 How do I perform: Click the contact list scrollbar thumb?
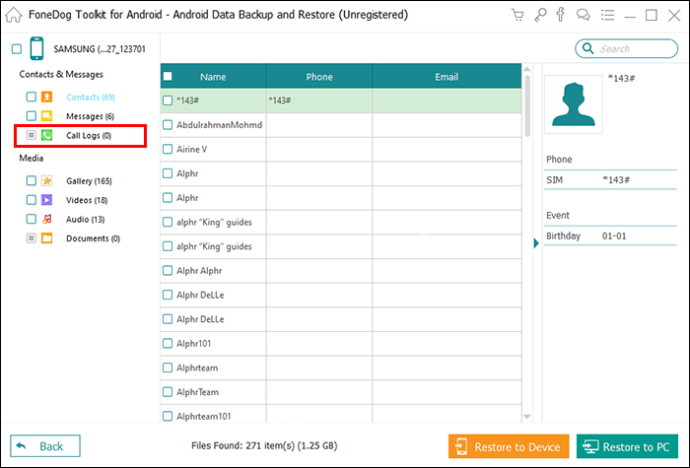click(527, 106)
